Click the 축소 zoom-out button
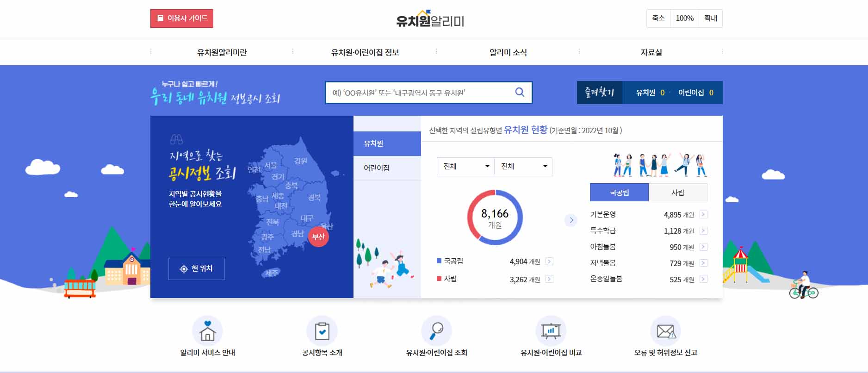 click(x=658, y=19)
